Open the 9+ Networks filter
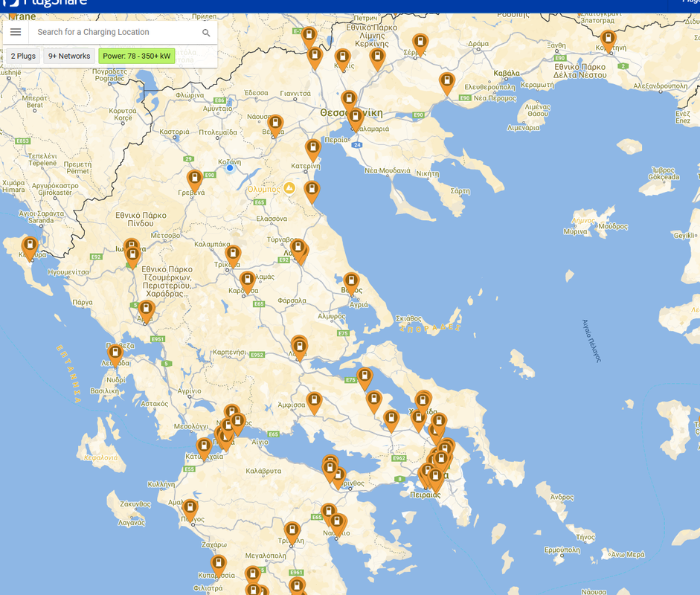700x595 pixels. click(69, 57)
